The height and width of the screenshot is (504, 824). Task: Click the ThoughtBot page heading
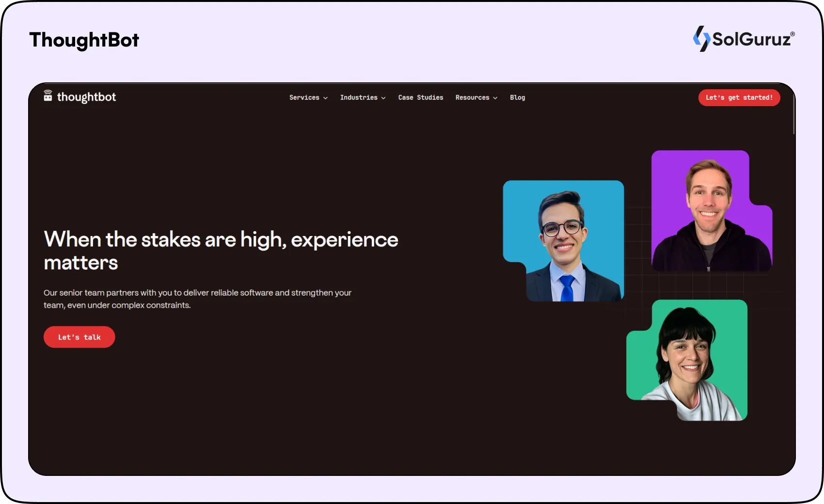click(84, 40)
